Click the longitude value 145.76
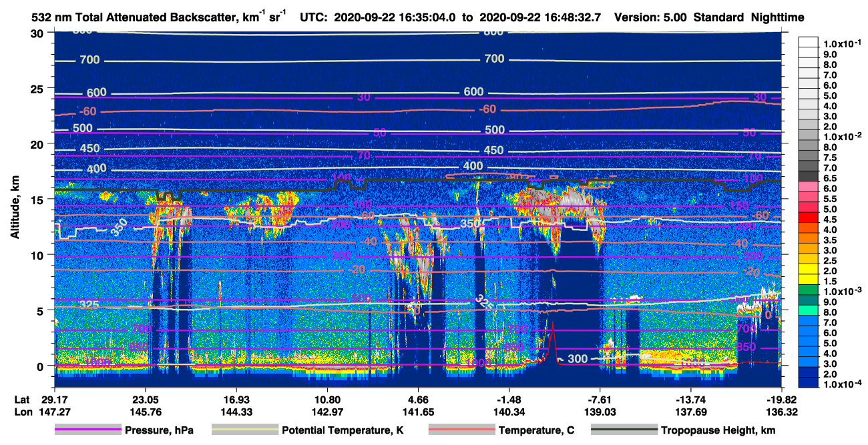This screenshot has height=445, width=868. click(x=144, y=412)
